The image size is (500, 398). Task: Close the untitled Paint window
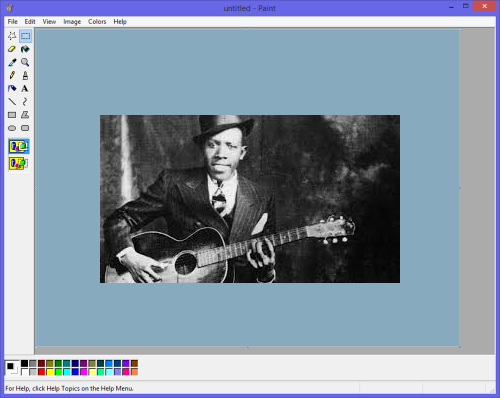point(484,6)
